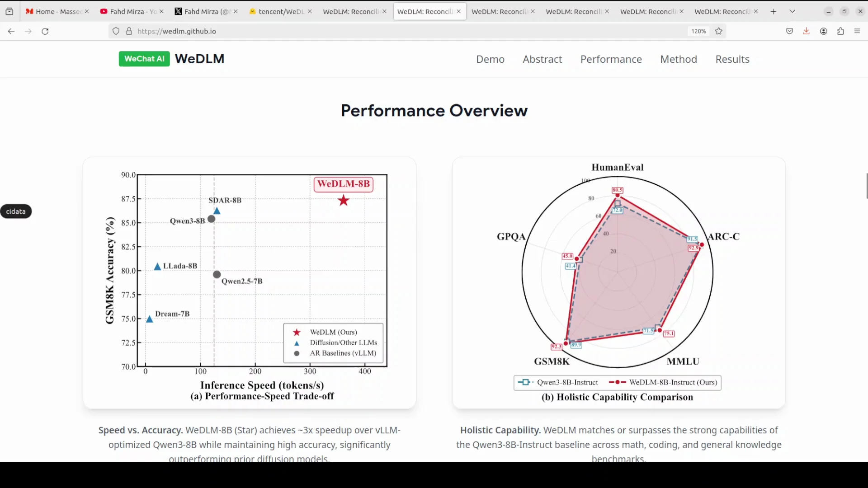Open the hamburger application menu
This screenshot has width=868, height=488.
click(857, 31)
